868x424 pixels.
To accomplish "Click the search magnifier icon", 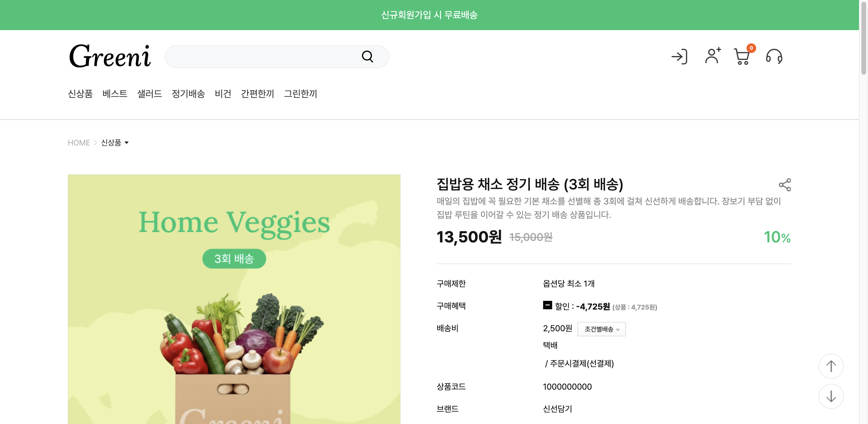I will coord(367,57).
